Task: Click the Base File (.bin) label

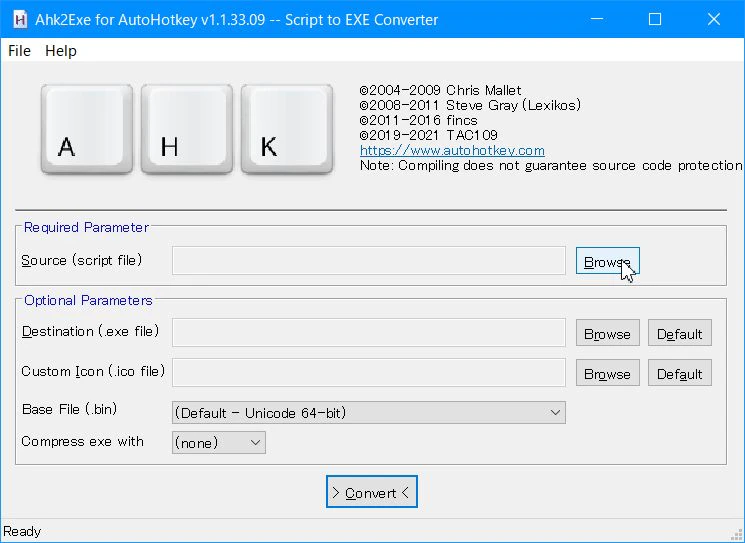Action: [69, 409]
